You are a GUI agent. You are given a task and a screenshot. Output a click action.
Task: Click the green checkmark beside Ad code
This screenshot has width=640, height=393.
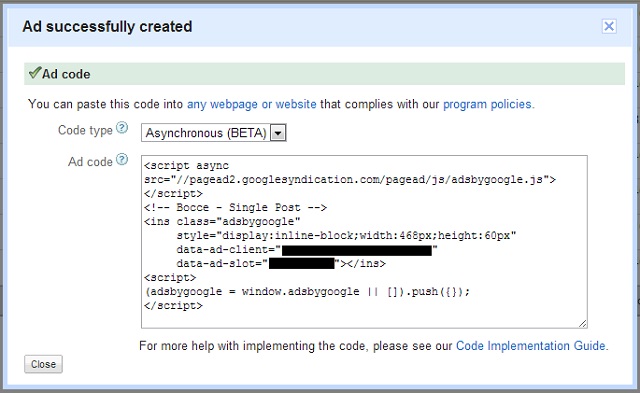35,73
